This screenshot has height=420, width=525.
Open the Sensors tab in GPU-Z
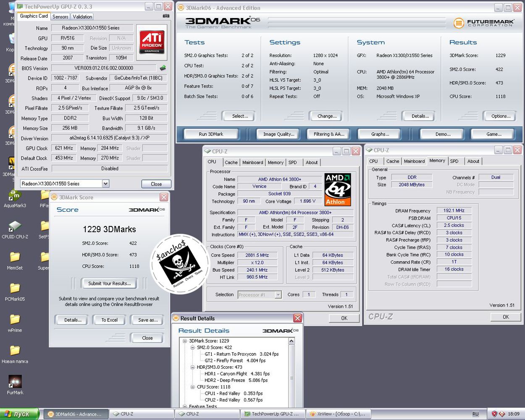60,16
